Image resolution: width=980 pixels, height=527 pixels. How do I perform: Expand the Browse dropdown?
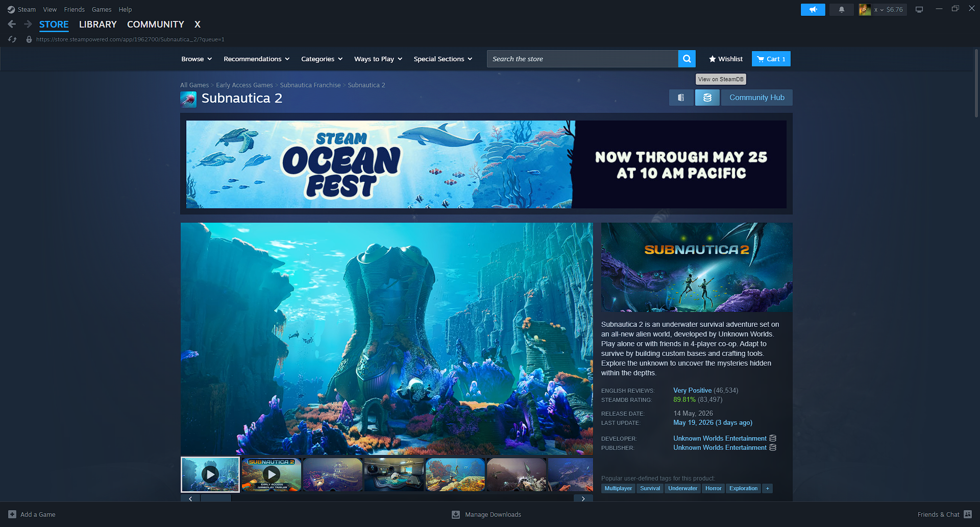click(197, 59)
